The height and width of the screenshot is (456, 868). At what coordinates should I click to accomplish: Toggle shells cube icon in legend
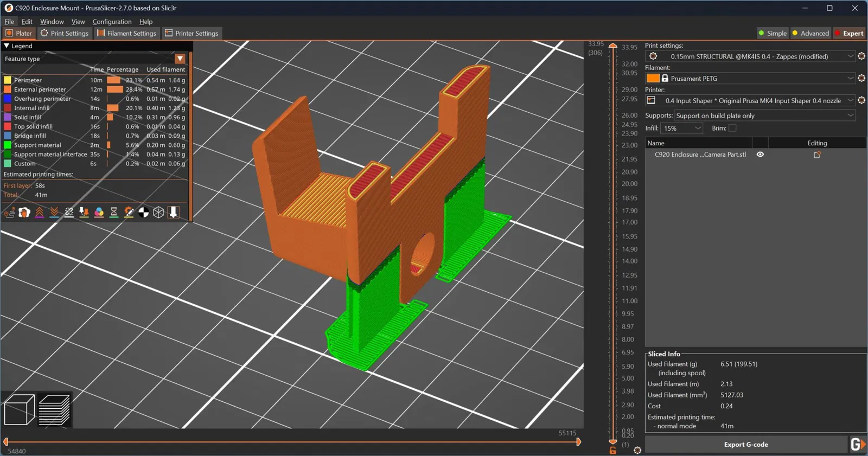(158, 213)
